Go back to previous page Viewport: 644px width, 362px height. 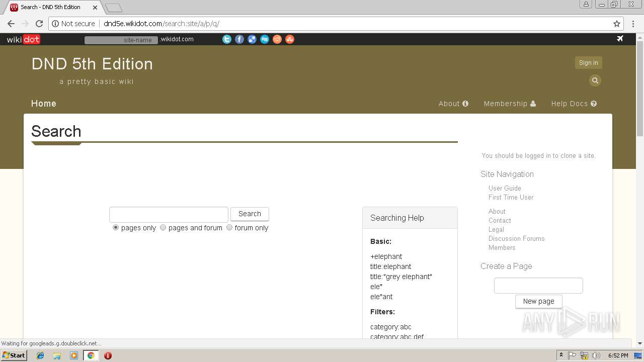point(11,24)
